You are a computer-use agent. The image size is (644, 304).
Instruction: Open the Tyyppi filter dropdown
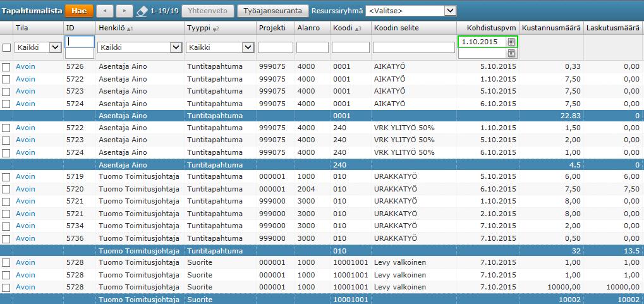click(220, 47)
